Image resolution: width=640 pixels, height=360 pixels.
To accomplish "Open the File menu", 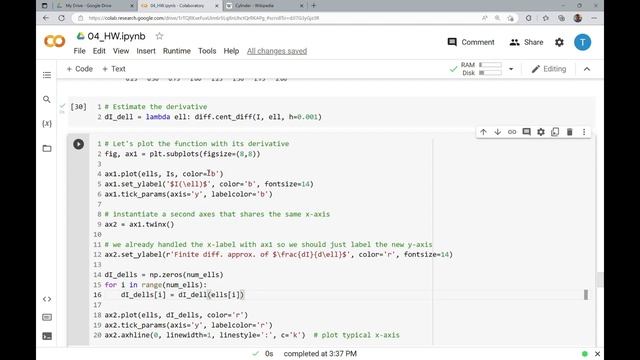I will coord(79,51).
